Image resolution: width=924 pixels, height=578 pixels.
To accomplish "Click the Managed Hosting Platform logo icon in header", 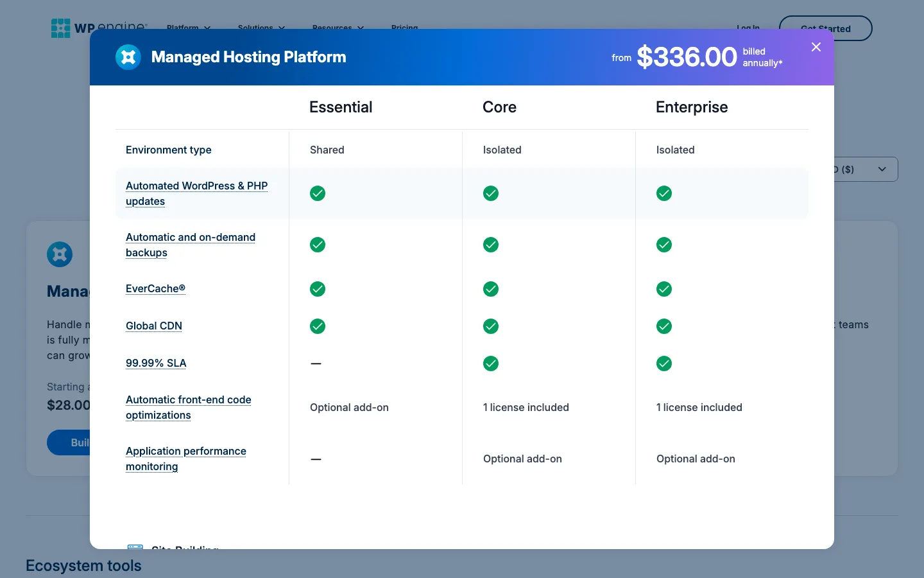I will click(x=128, y=57).
